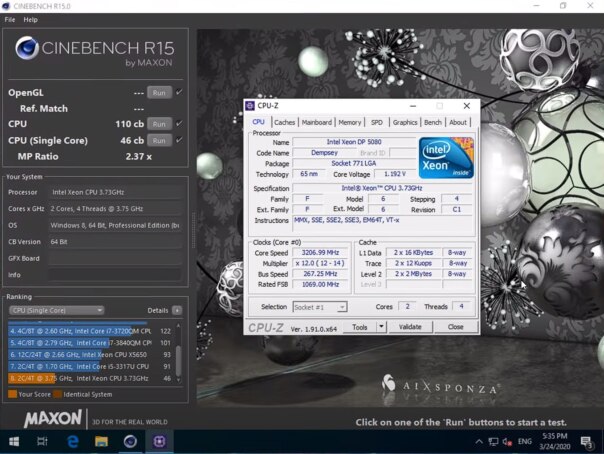Open File Explorer from the taskbar
604x454 pixels.
[x=102, y=441]
